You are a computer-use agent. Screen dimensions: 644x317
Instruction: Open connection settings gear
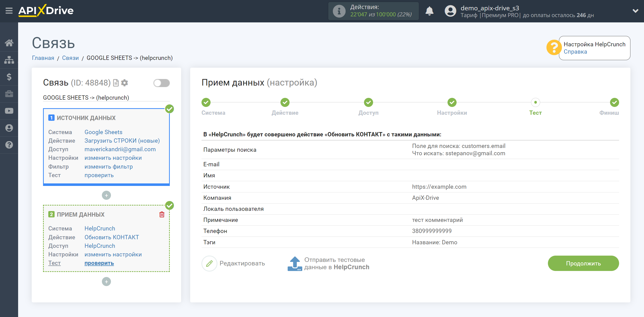125,83
